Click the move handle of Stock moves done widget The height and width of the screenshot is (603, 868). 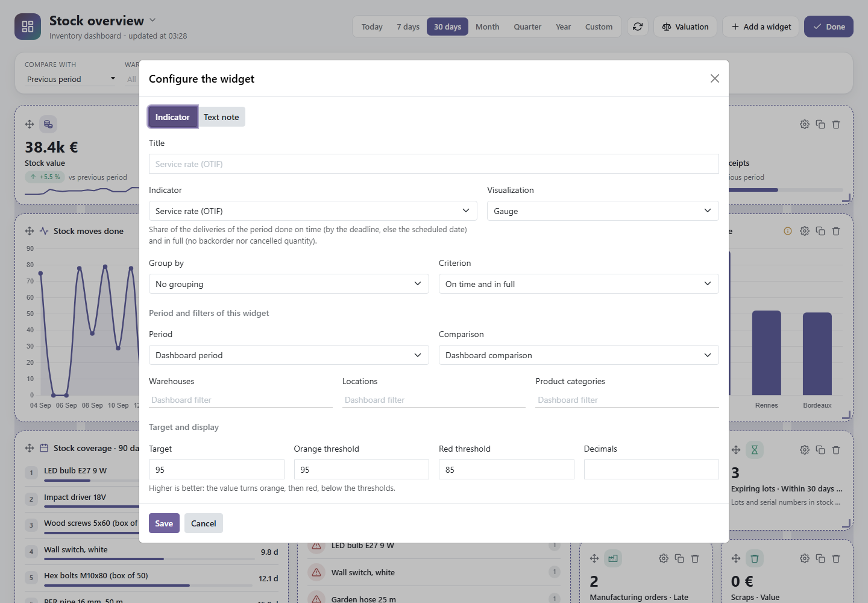[30, 231]
